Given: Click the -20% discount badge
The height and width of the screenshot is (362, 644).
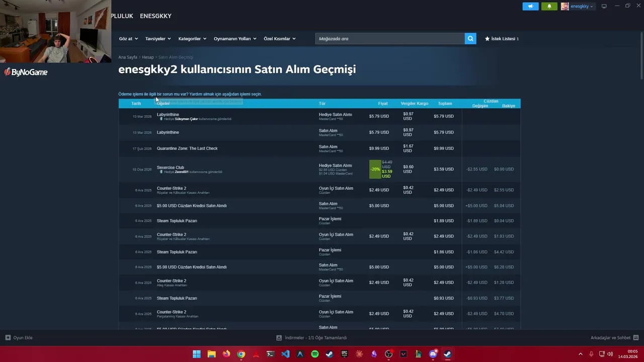Looking at the screenshot, I should click(375, 169).
